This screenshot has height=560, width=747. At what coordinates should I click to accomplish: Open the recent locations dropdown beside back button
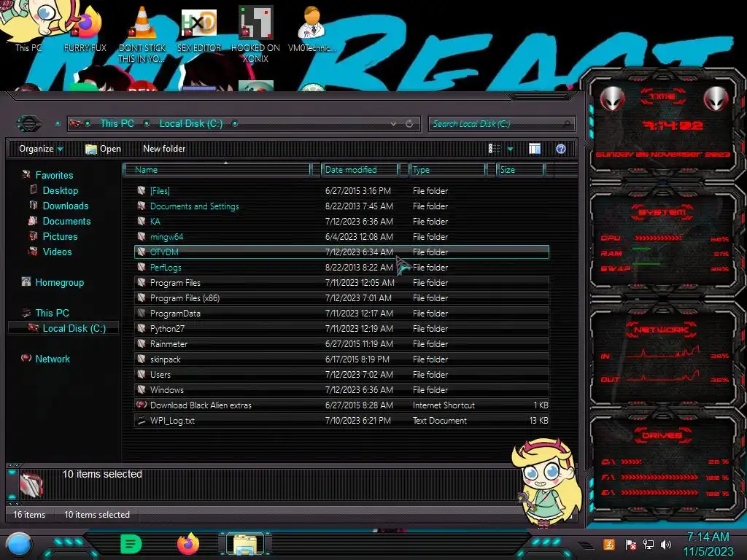pyautogui.click(x=58, y=124)
